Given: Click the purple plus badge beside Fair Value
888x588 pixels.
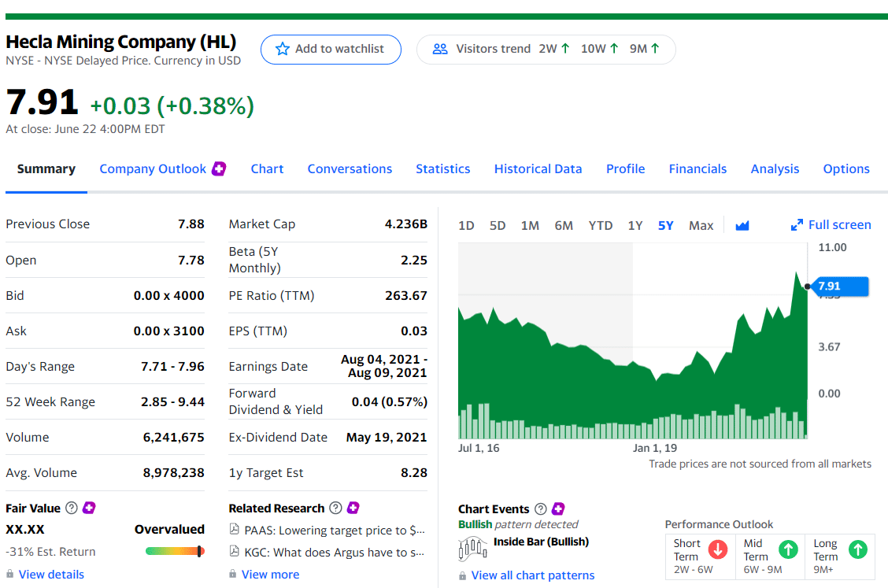Looking at the screenshot, I should pos(89,508).
